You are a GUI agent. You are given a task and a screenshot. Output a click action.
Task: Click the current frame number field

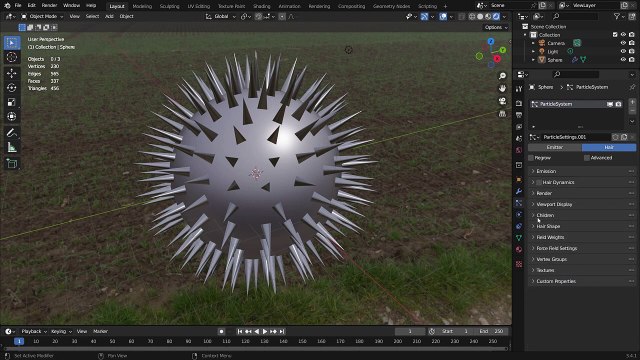tap(410, 331)
